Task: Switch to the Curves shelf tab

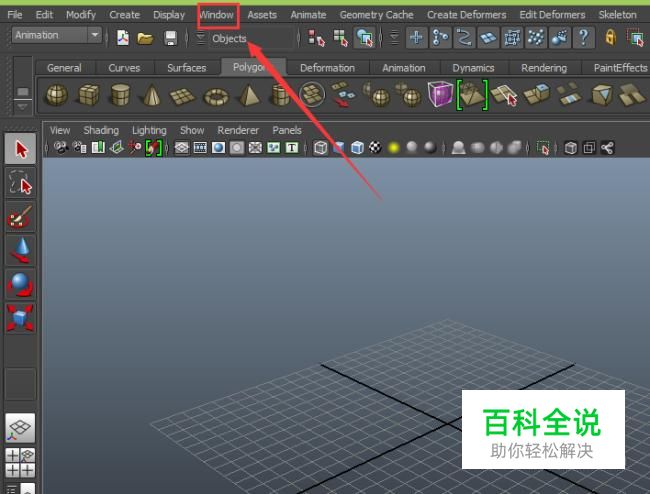Action: tap(124, 68)
